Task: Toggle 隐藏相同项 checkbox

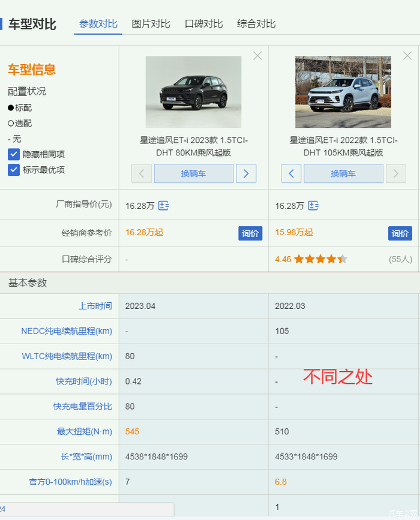Action: coord(14,154)
